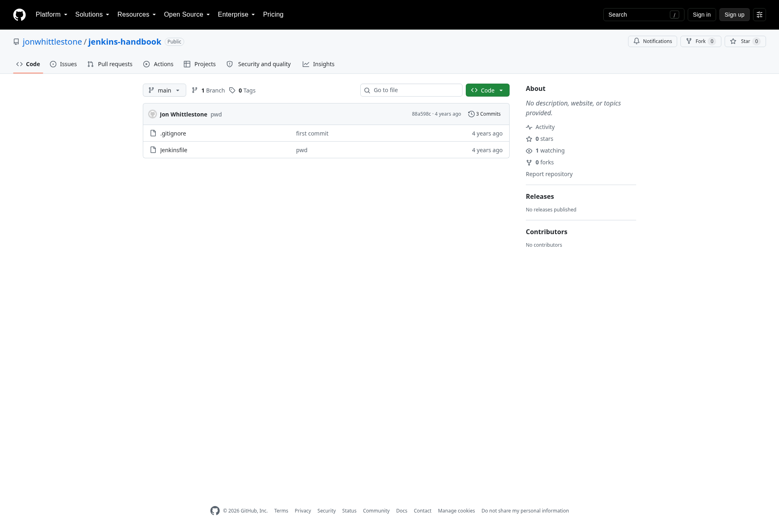The image size is (779, 532).
Task: Click the Go to file search field
Action: [411, 90]
